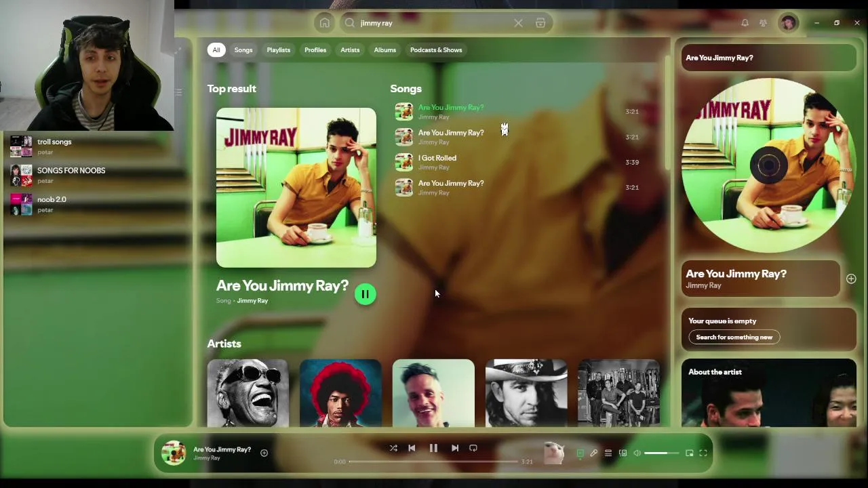Skip to the next track
868x488 pixels.
click(455, 448)
